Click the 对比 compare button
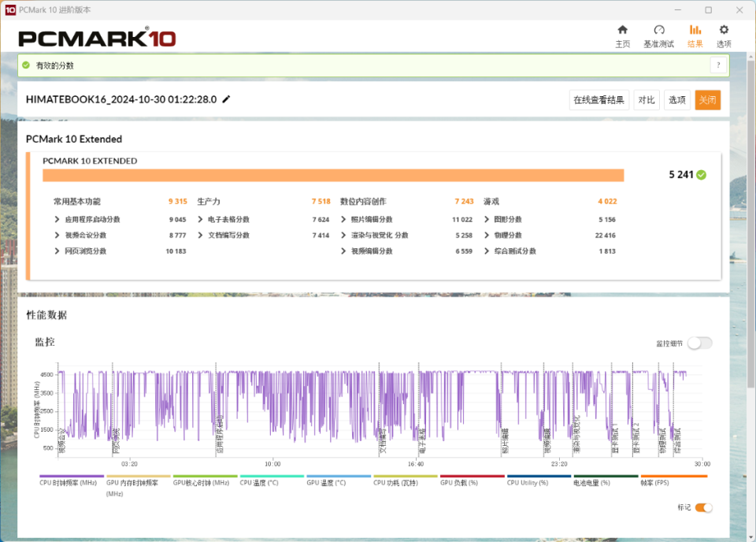The width and height of the screenshot is (756, 542). pos(646,100)
